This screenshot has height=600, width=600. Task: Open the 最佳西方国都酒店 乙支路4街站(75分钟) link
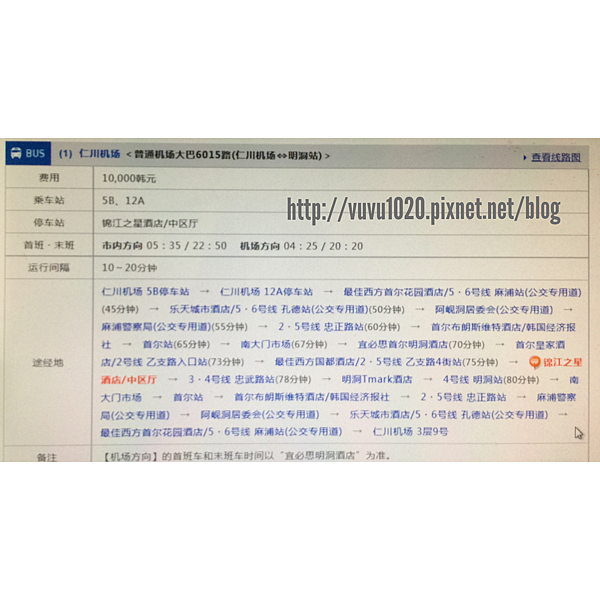pyautogui.click(x=386, y=362)
